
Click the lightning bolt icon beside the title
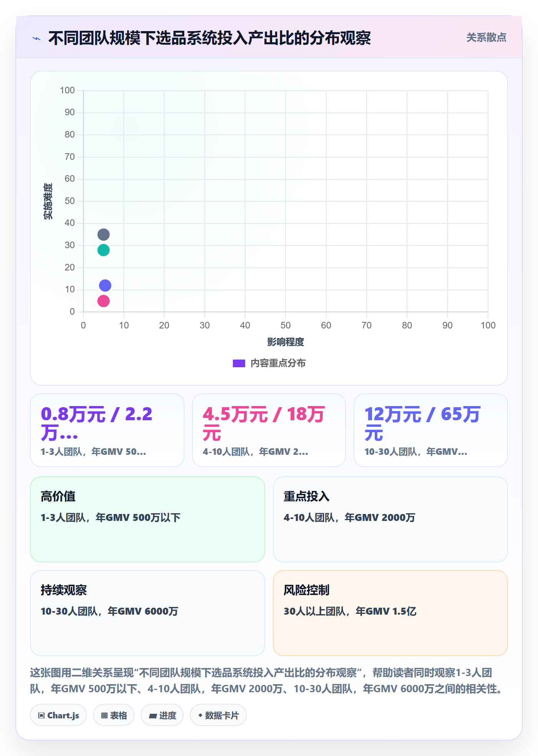click(37, 38)
